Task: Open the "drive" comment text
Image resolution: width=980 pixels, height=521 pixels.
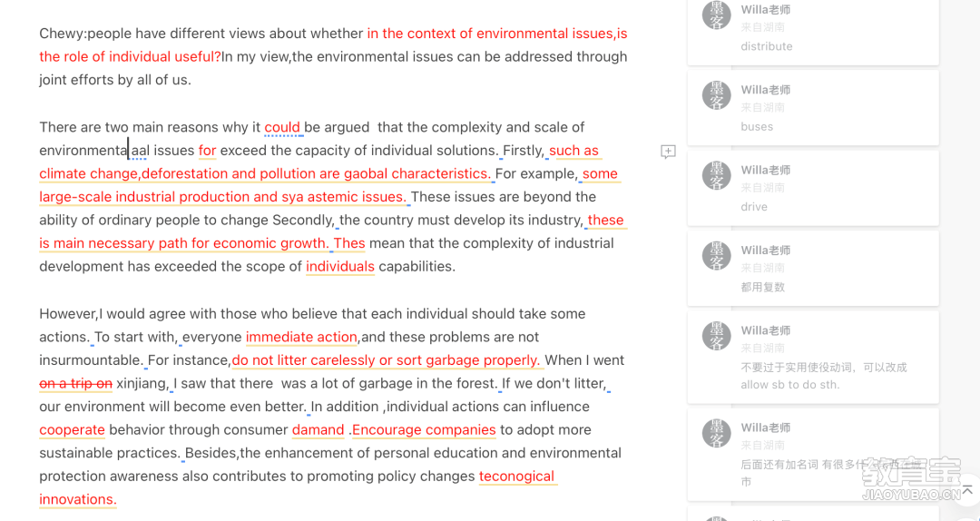Action: pyautogui.click(x=754, y=207)
